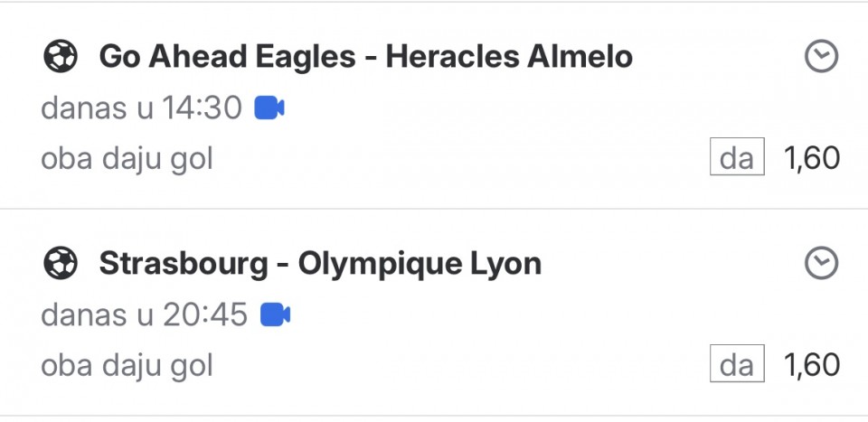Click the Strasbourg team name
Image resolution: width=868 pixels, height=422 pixels.
click(x=184, y=264)
